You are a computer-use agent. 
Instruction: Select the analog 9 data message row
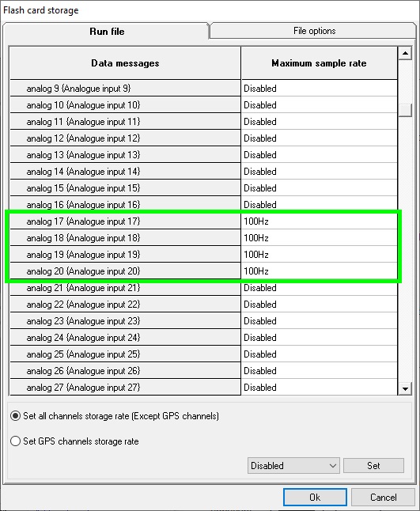125,89
